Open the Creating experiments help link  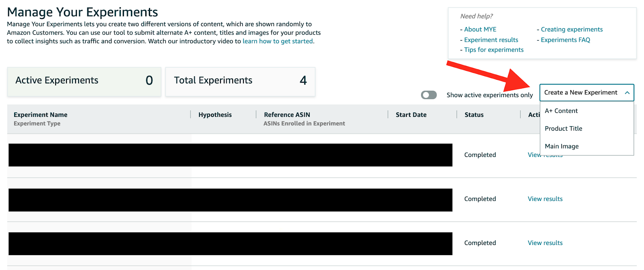(x=572, y=29)
